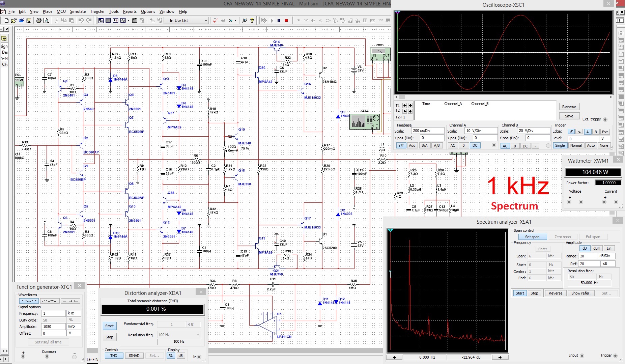Undo the last action via toolbar arrow

81,21
